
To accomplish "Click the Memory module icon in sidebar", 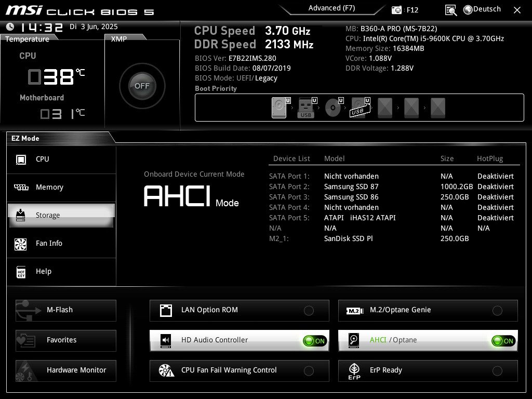I will click(x=21, y=187).
